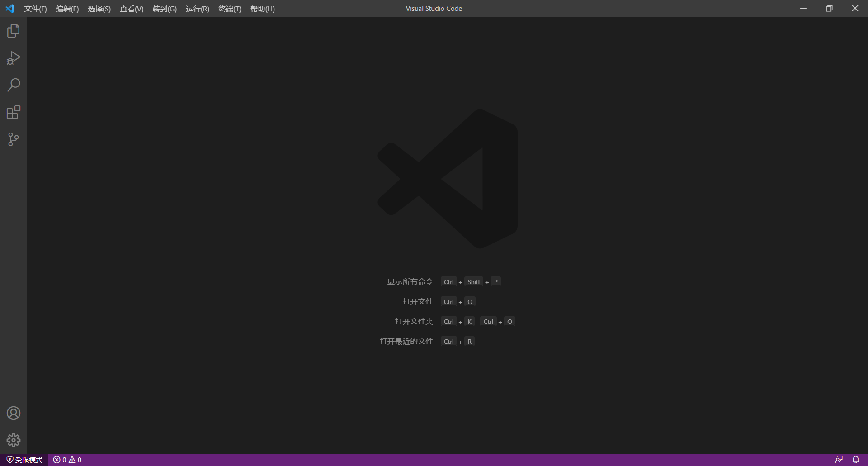This screenshot has width=868, height=466.
Task: Click the 受限模式 restricted mode indicator
Action: pyautogui.click(x=24, y=460)
